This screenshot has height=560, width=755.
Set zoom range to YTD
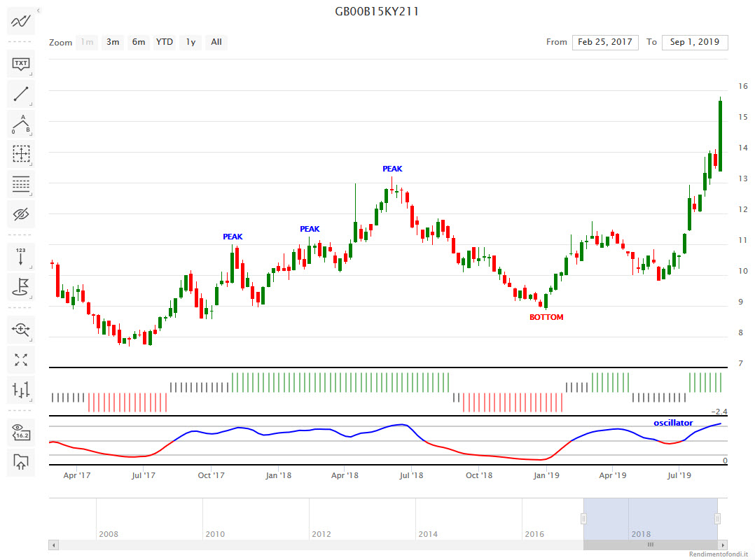(165, 42)
